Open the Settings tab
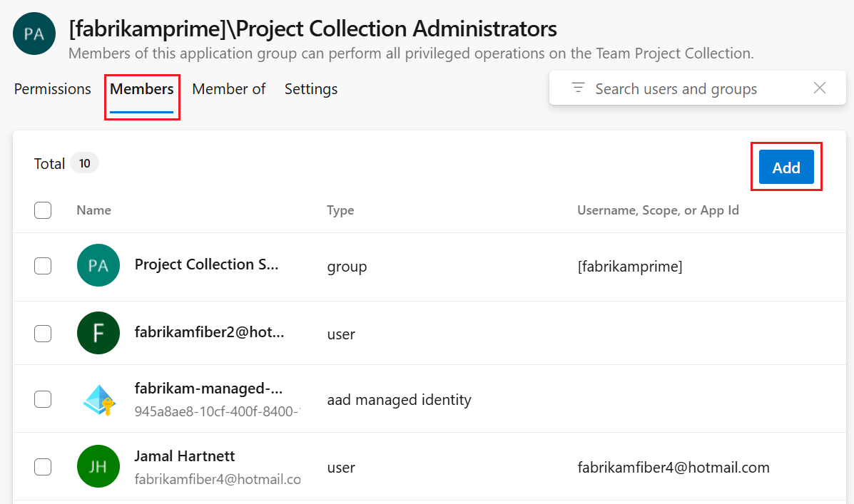854x504 pixels. 311,88
